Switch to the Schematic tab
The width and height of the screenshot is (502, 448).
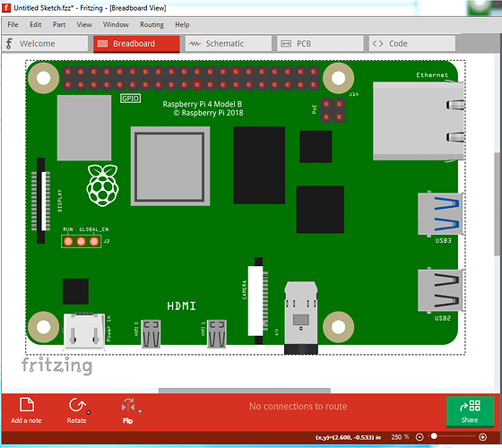(229, 44)
